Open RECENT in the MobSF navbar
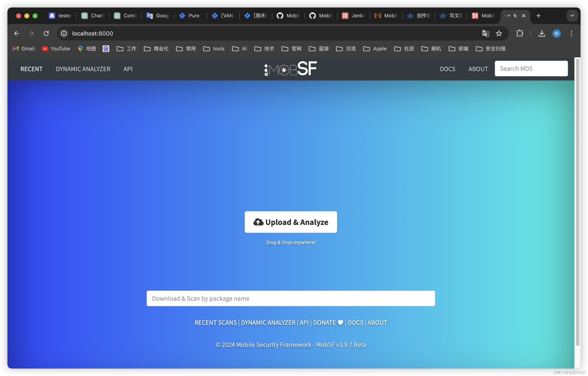588x376 pixels. [32, 69]
